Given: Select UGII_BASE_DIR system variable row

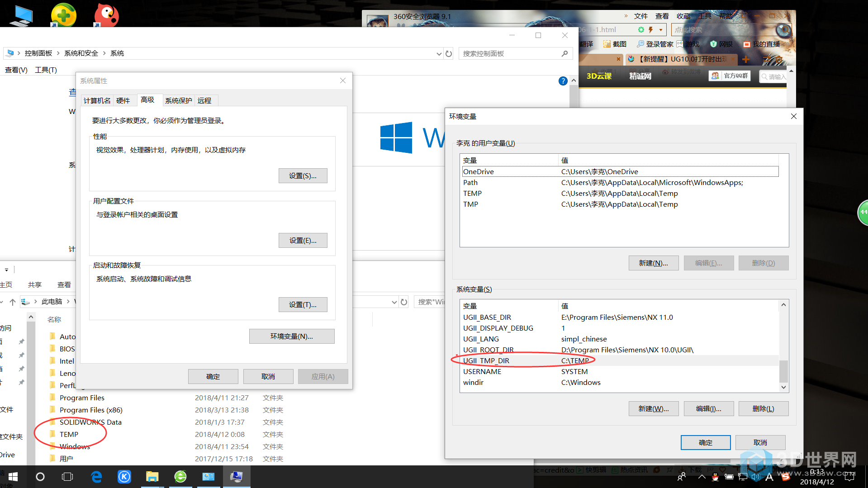Looking at the screenshot, I should pos(620,317).
